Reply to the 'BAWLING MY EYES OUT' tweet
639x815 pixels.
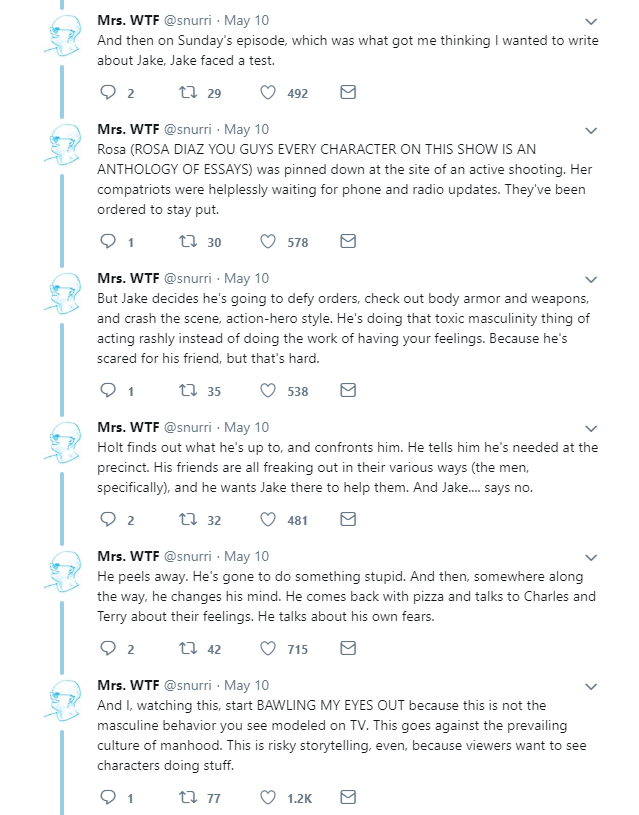109,798
